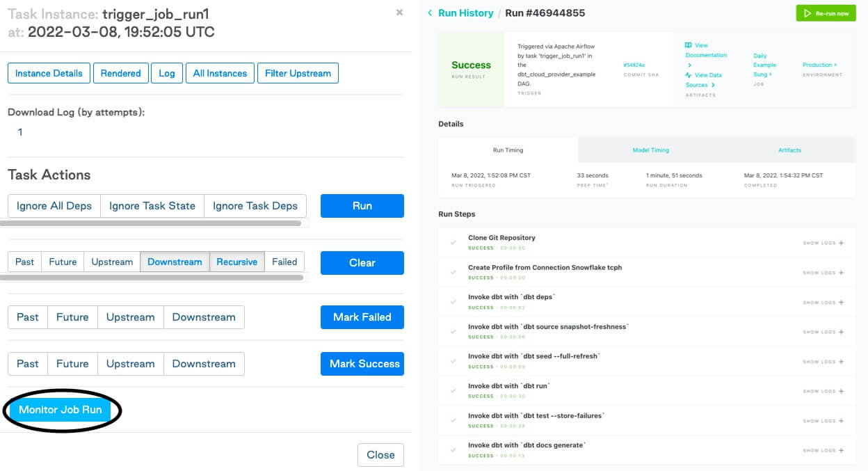This screenshot has height=471, width=868.
Task: Click the success checkmark beside Clone Git Repository
Action: pyautogui.click(x=453, y=242)
